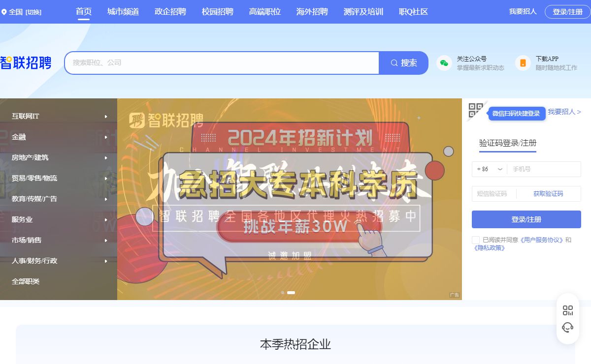Click the 互联网IT category label
The height and width of the screenshot is (364, 591).
[26, 117]
